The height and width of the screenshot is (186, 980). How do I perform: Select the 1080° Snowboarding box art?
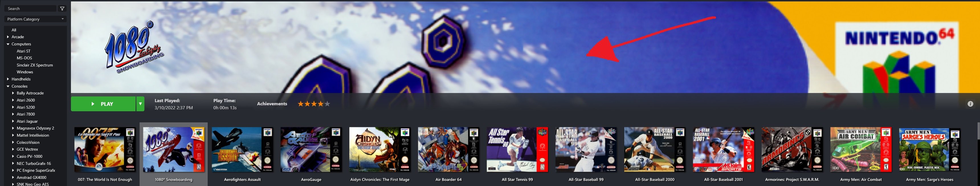[174, 149]
